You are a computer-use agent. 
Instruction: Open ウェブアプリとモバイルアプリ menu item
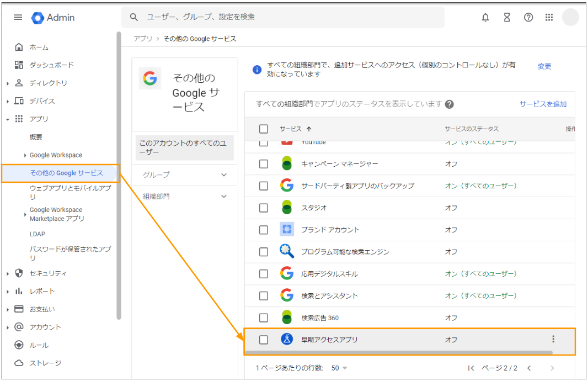pyautogui.click(x=70, y=192)
